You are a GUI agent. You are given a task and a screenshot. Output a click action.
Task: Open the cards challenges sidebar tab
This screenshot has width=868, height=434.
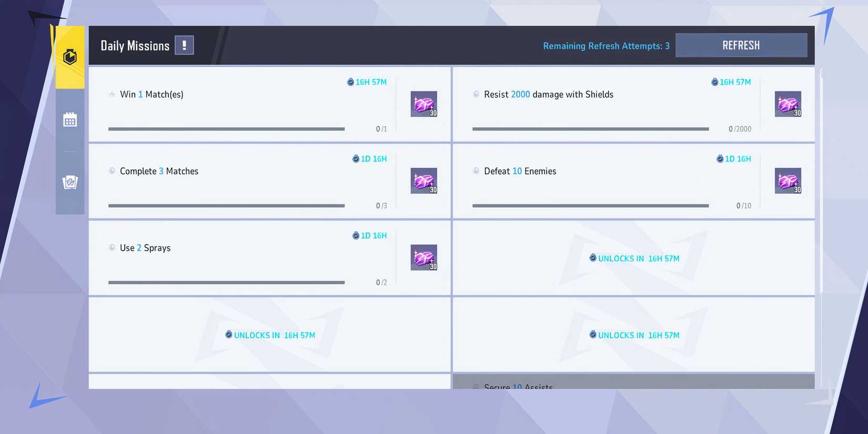tap(70, 183)
